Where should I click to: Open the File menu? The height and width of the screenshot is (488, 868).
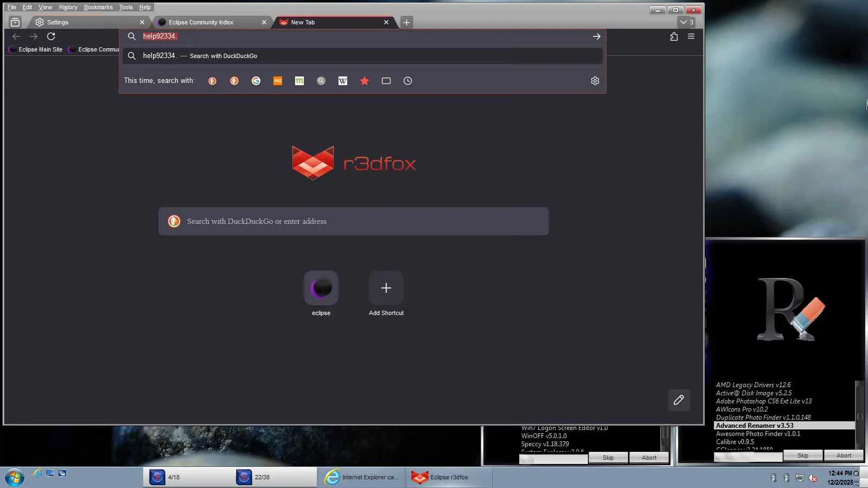12,7
